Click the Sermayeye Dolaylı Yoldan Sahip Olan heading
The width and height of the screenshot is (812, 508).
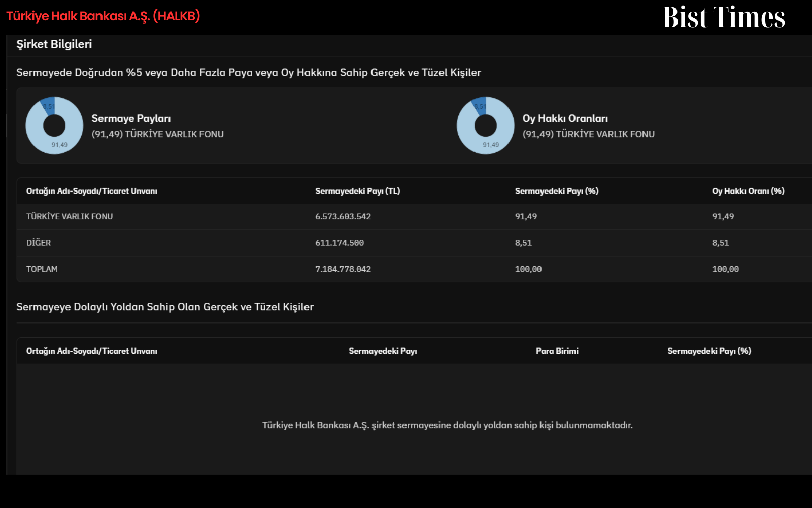[x=165, y=307]
